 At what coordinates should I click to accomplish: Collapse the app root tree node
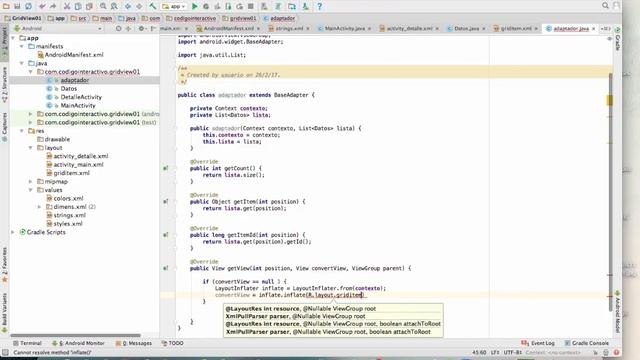pyautogui.click(x=13, y=38)
